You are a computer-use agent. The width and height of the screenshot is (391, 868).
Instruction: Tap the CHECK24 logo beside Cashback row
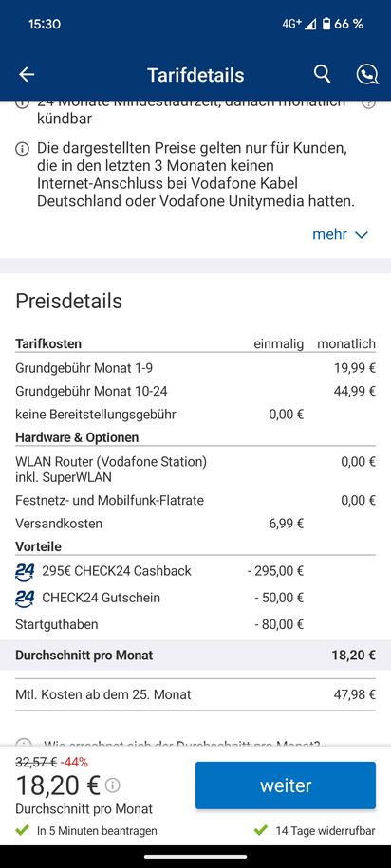point(25,571)
